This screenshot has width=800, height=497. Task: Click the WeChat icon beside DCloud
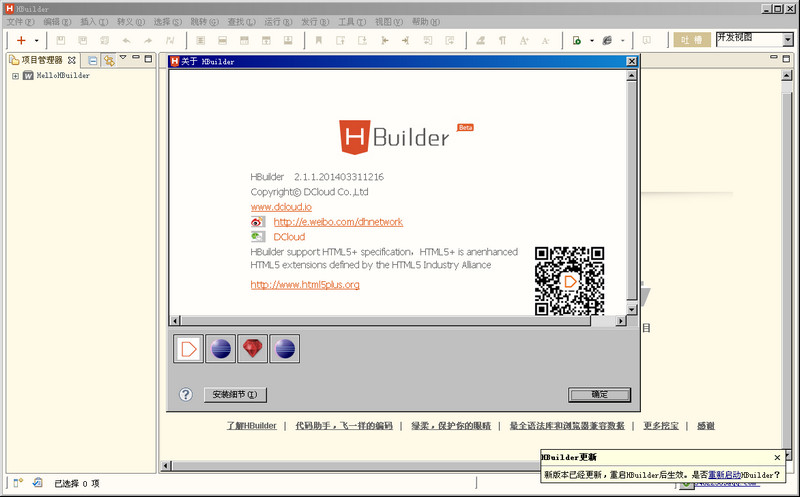click(x=258, y=237)
